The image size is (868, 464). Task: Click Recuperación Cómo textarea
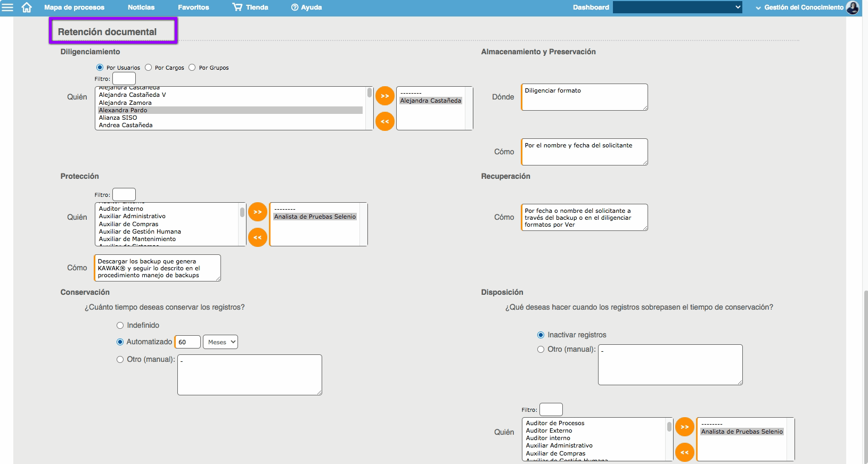pos(585,217)
